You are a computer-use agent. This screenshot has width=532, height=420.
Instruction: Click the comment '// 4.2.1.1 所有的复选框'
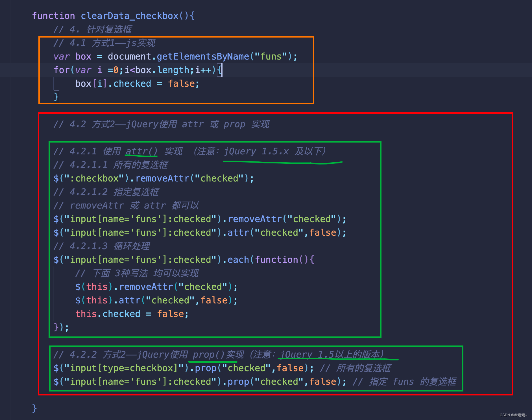coord(111,165)
